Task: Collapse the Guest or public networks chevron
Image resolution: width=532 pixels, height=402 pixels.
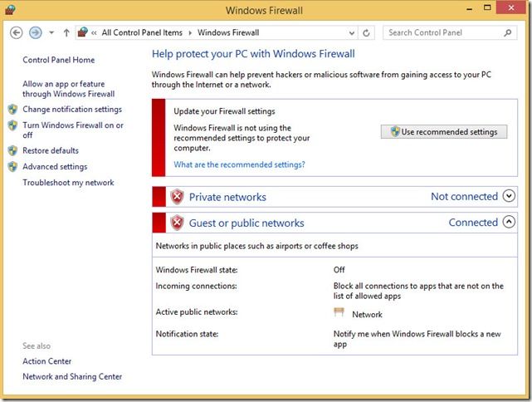Action: click(509, 222)
